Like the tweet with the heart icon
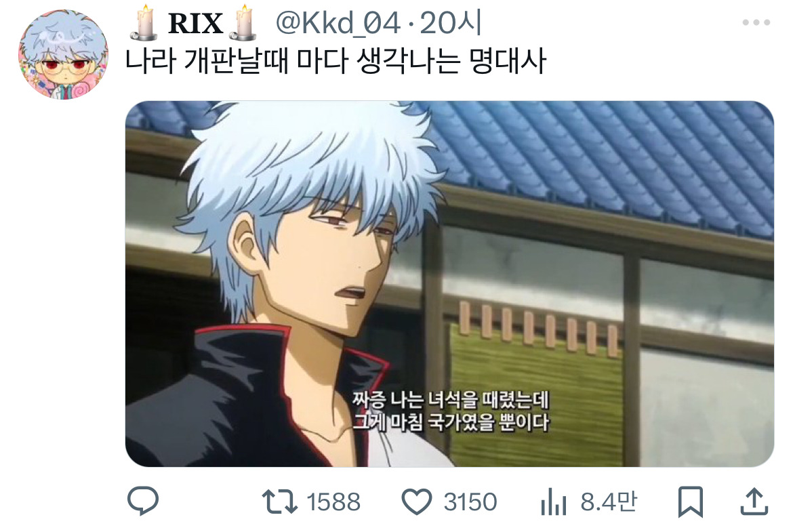Viewport: 793px width, 532px height. [x=417, y=502]
